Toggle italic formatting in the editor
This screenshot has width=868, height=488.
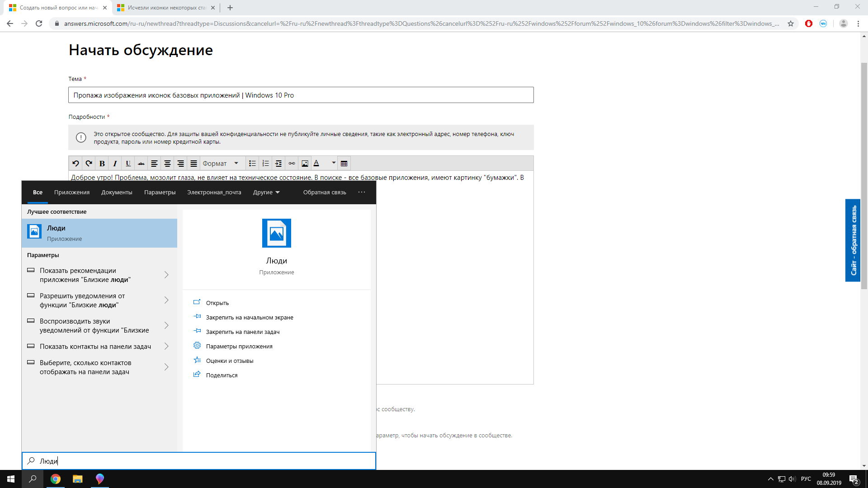[115, 164]
